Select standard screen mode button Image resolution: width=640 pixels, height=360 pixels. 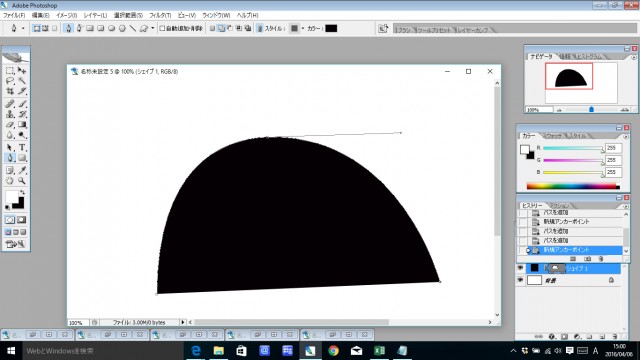8,232
